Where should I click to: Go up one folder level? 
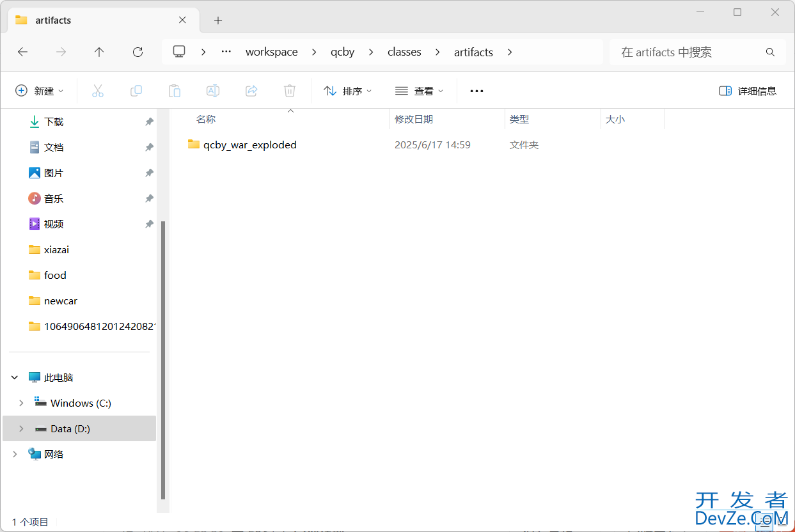99,52
